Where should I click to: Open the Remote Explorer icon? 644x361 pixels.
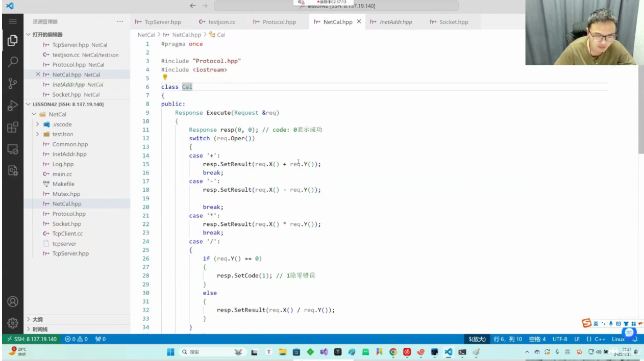pos(13,149)
